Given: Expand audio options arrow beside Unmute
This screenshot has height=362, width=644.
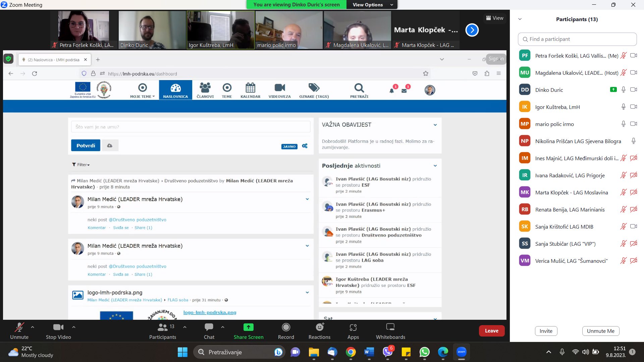Looking at the screenshot, I should click(33, 327).
